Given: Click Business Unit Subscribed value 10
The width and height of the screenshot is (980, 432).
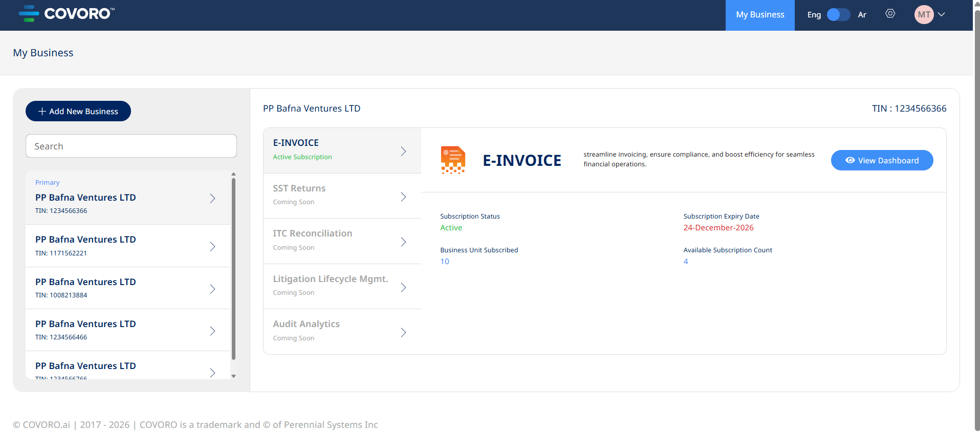Looking at the screenshot, I should 445,262.
